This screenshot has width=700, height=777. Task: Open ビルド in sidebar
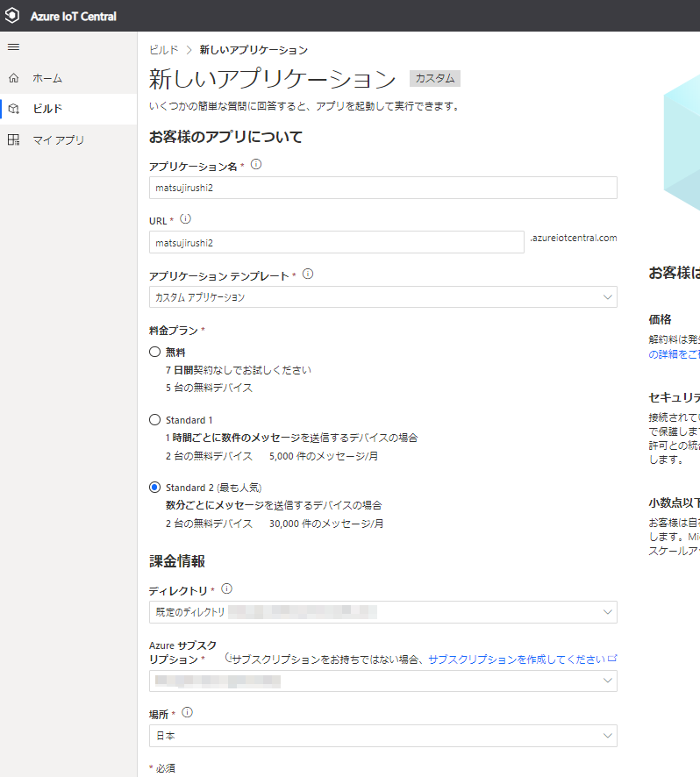[x=68, y=109]
